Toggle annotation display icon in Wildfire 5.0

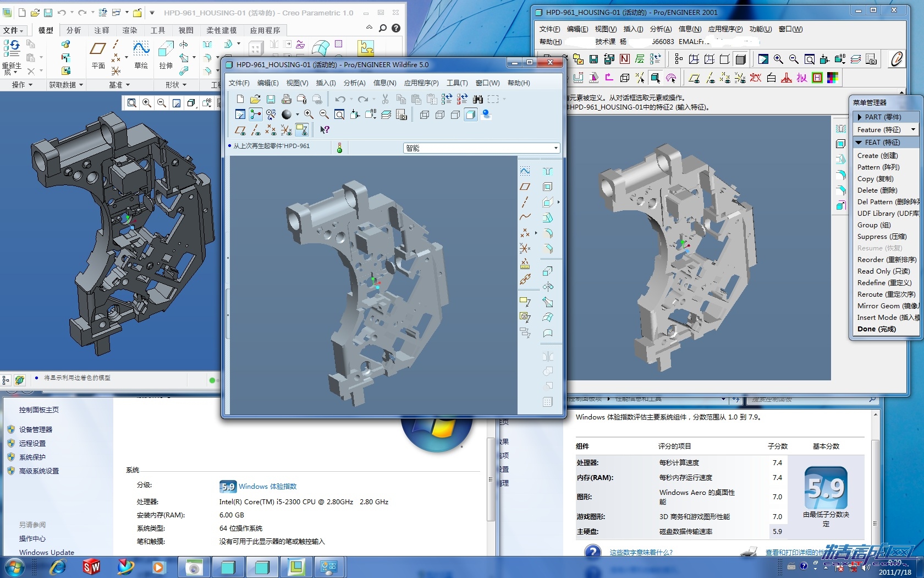pyautogui.click(x=302, y=129)
